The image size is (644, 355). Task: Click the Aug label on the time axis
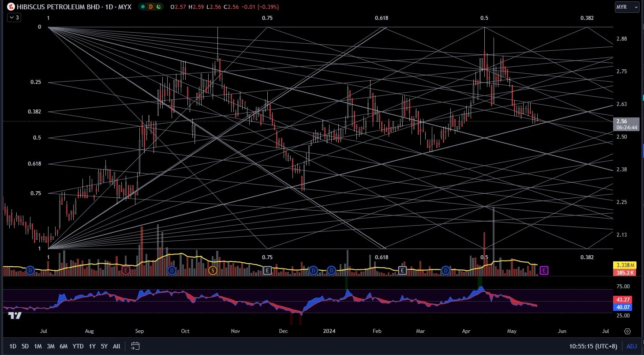point(90,331)
